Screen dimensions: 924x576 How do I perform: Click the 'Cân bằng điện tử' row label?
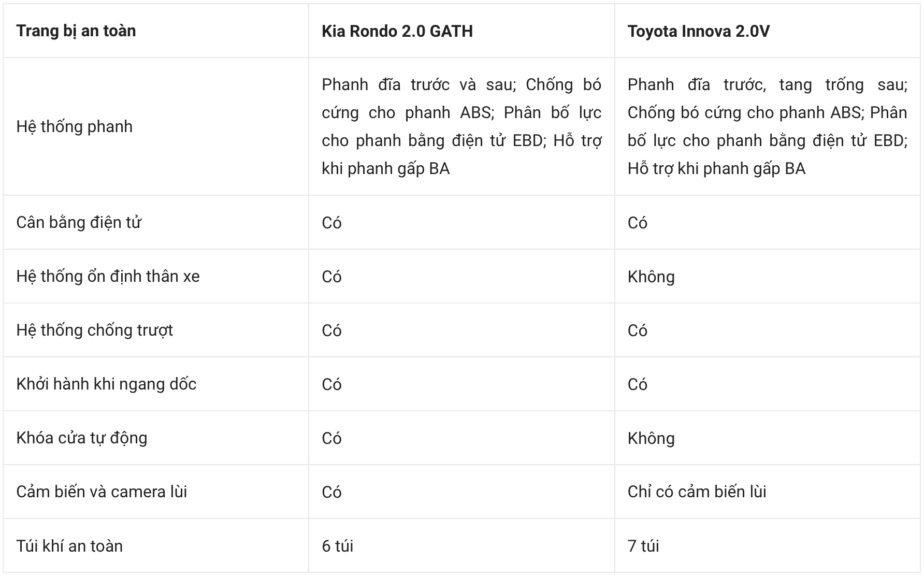click(79, 223)
